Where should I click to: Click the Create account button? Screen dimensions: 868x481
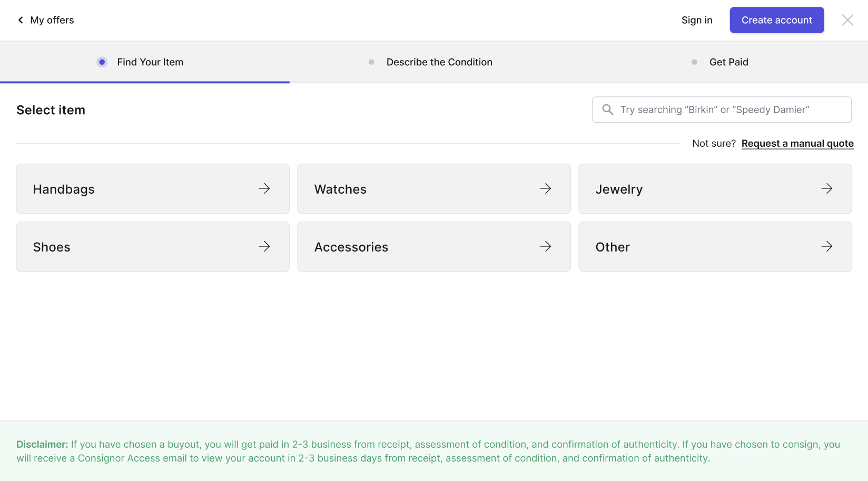(x=777, y=20)
